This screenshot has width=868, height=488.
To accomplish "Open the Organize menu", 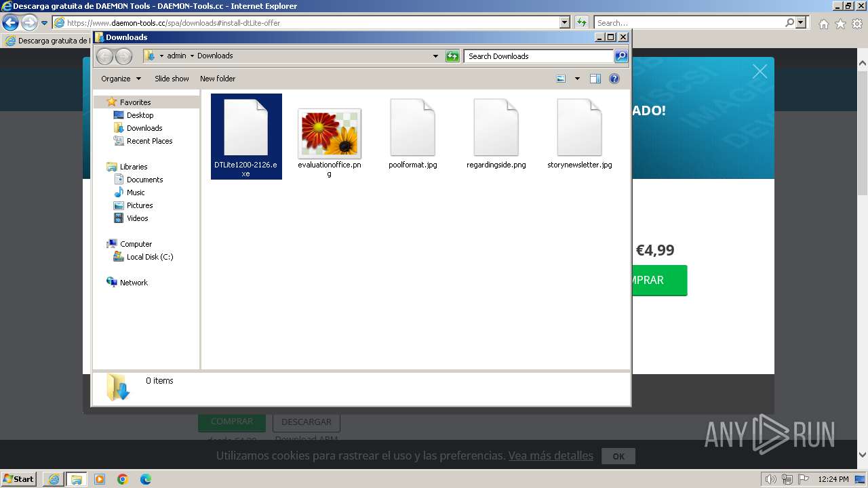I will point(121,79).
